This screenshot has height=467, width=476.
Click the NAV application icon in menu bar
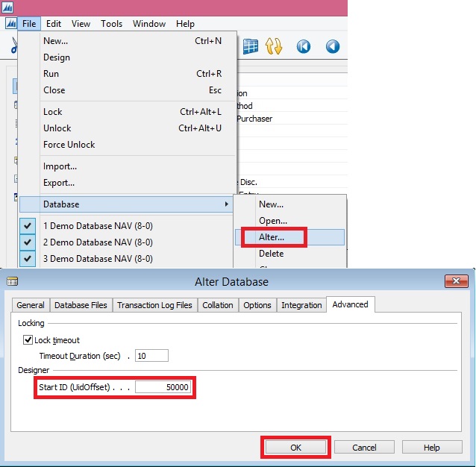click(x=10, y=24)
